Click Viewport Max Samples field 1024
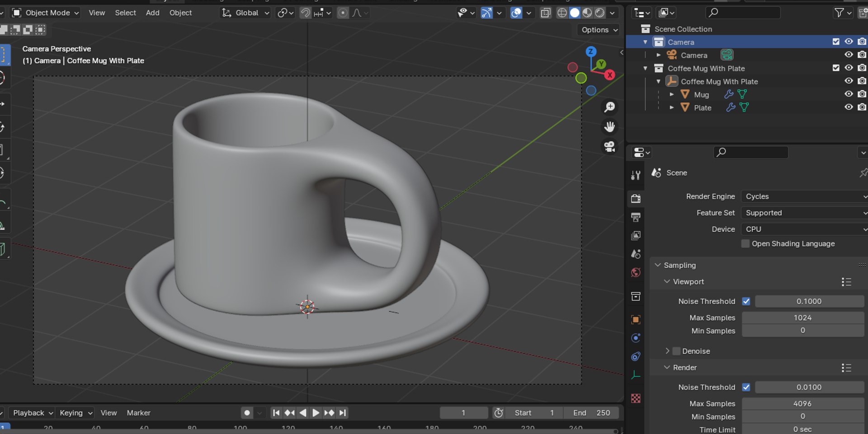Viewport: 868px width, 434px height. 802,317
